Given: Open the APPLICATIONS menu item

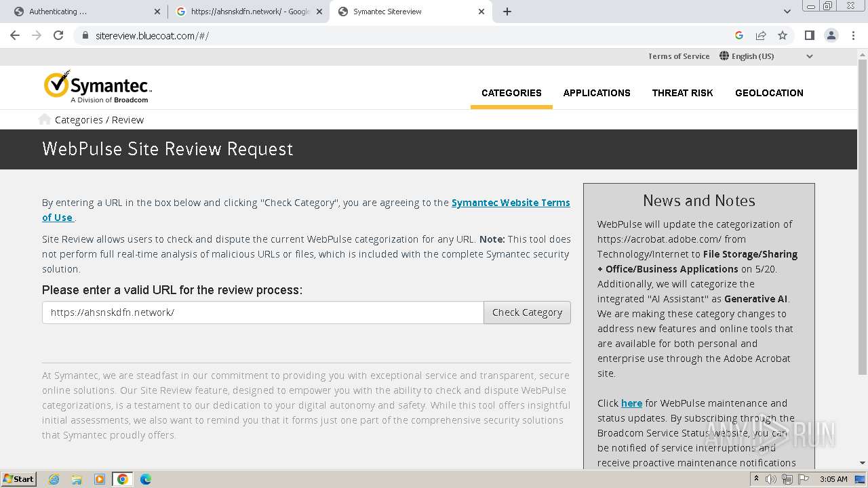Looking at the screenshot, I should pos(597,93).
